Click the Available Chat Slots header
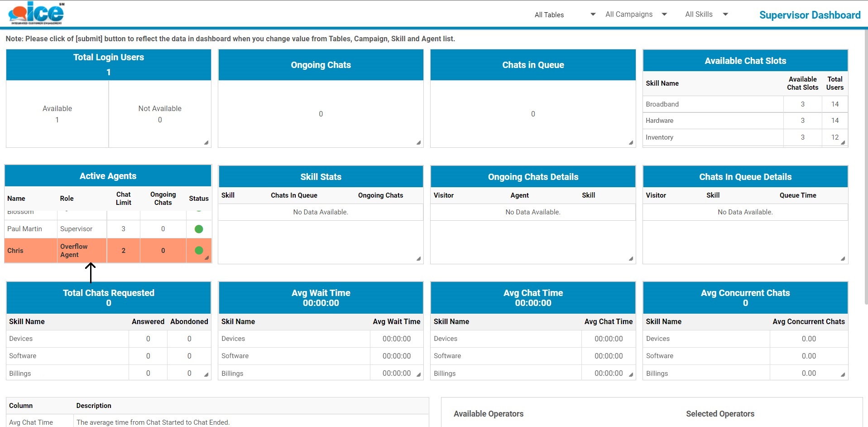 coord(745,61)
